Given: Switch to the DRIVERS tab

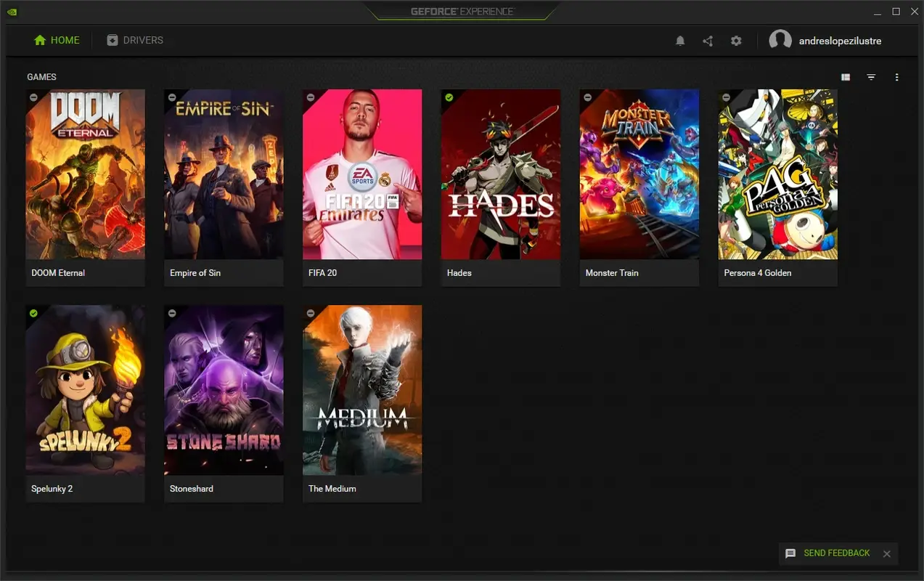Looking at the screenshot, I should (135, 40).
